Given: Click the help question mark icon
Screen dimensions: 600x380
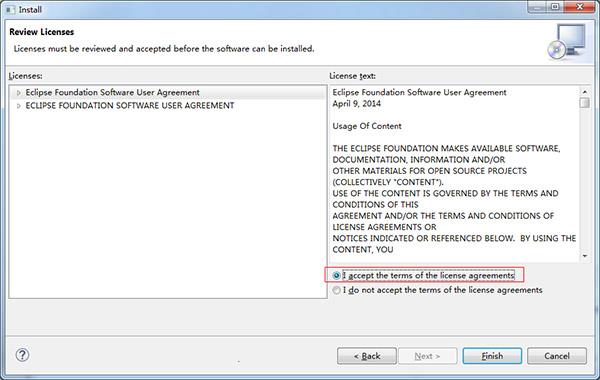Looking at the screenshot, I should (22, 355).
